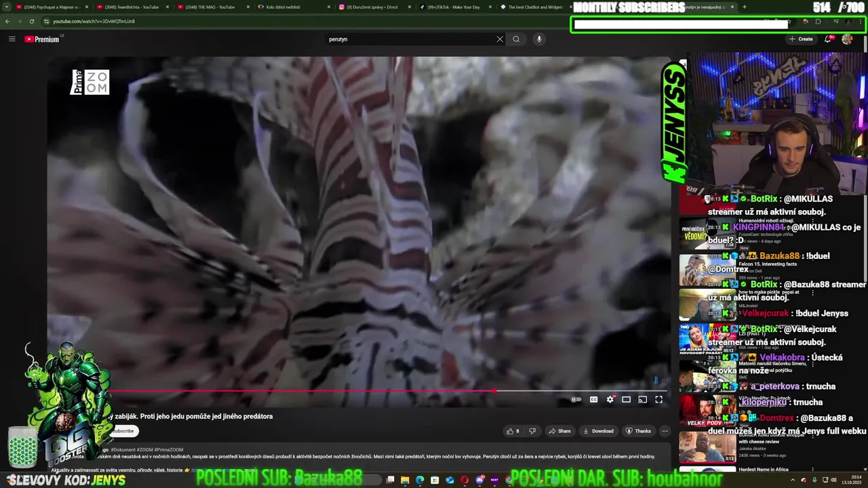The height and width of the screenshot is (488, 868).
Task: Open File Explorer from the taskbar
Action: pos(405,480)
